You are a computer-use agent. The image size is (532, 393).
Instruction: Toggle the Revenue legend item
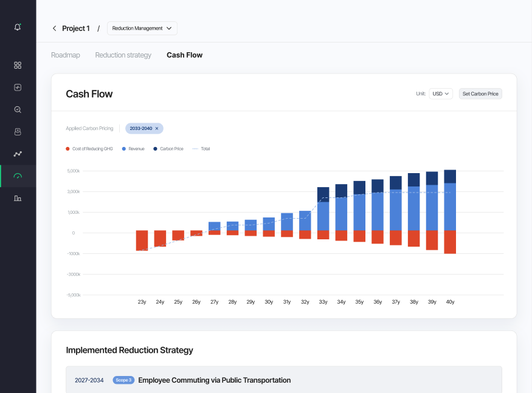133,149
